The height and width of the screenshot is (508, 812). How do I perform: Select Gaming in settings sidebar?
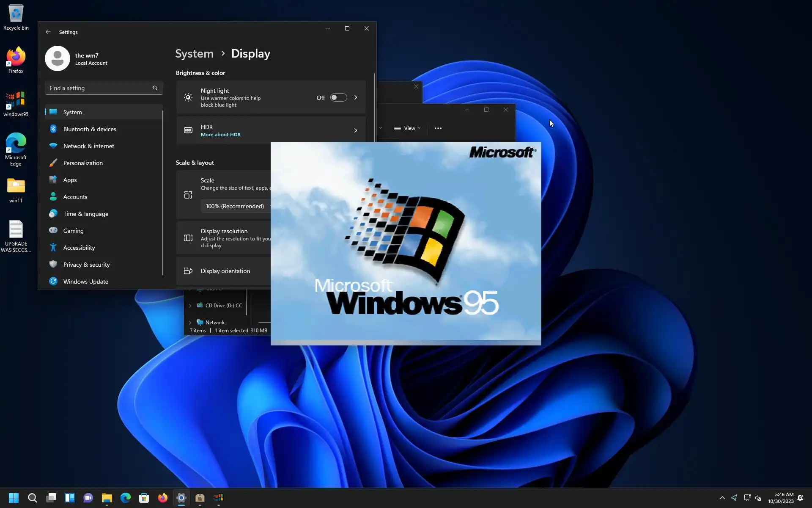(x=73, y=231)
